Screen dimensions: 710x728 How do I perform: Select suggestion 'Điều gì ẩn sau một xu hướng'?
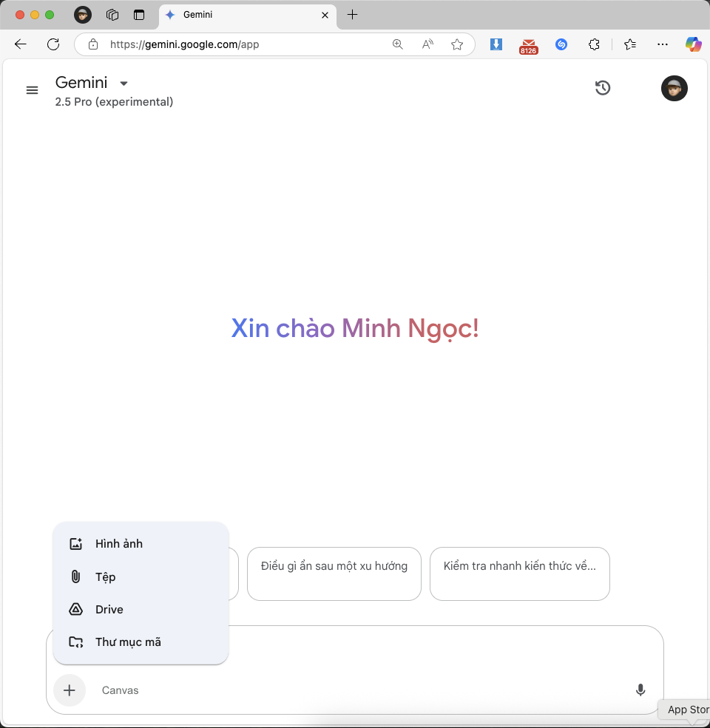pyautogui.click(x=334, y=574)
